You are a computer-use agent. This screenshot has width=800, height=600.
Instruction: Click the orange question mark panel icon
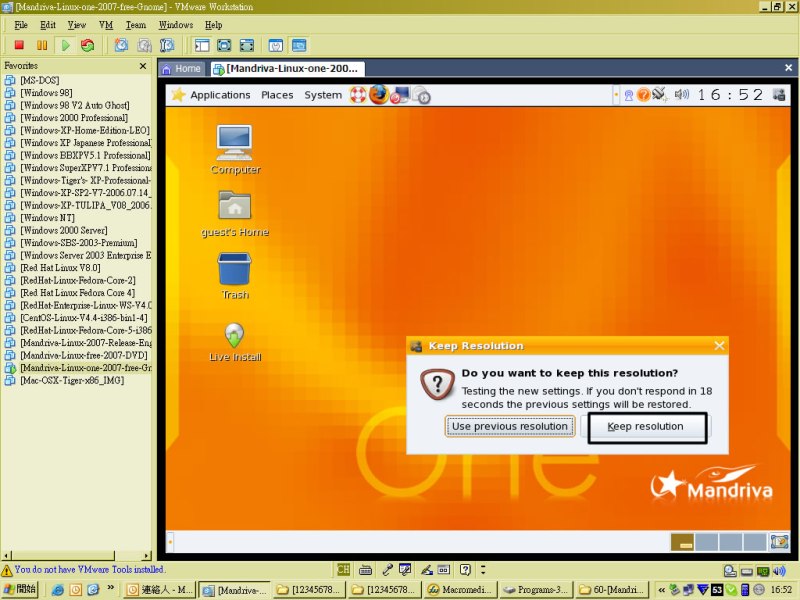click(x=644, y=95)
